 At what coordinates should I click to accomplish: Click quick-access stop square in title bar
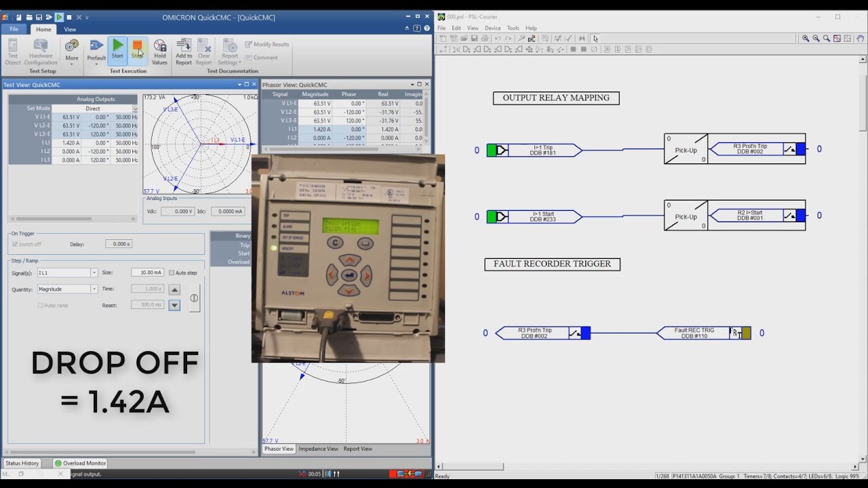69,17
